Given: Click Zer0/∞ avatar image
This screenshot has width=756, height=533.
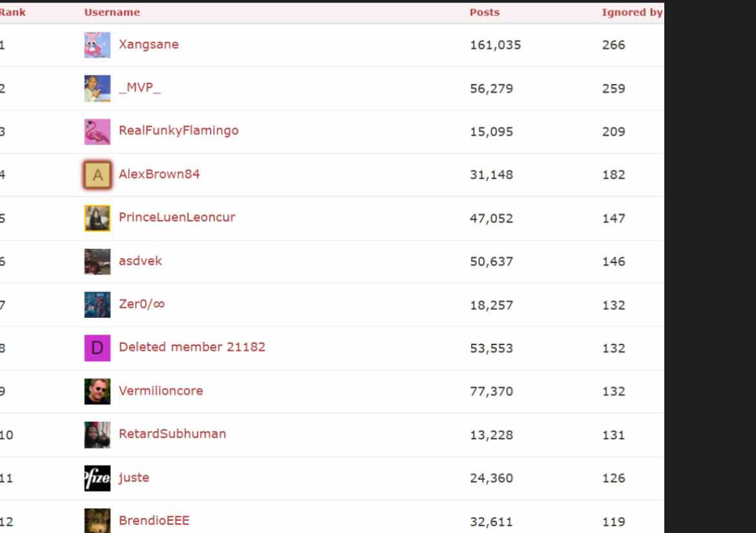Looking at the screenshot, I should pos(97,305).
